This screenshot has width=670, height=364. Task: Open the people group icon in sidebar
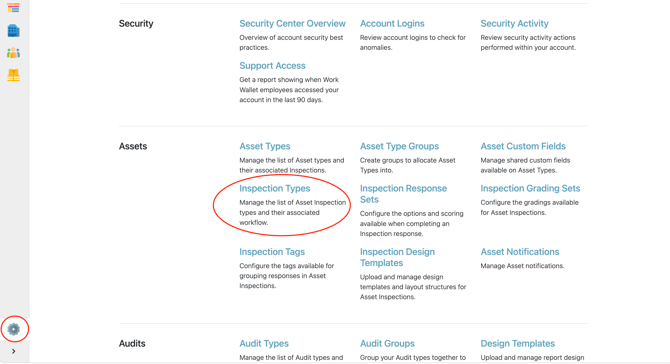point(13,53)
